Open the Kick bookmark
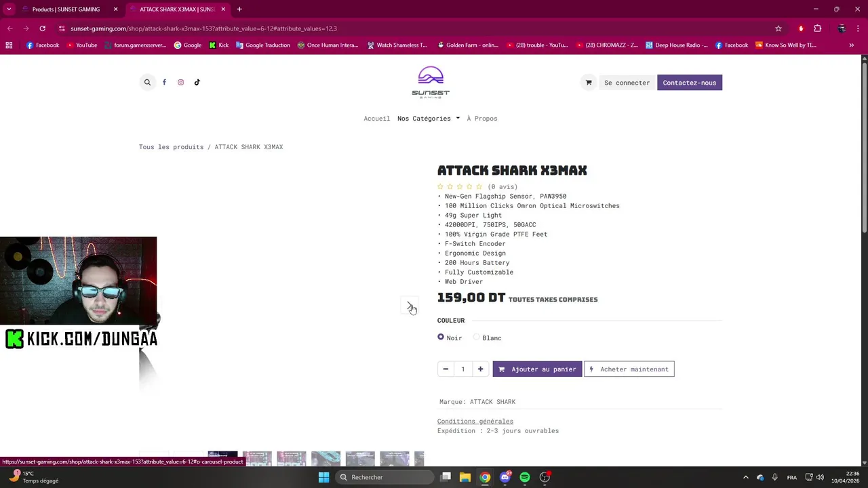 coord(219,45)
